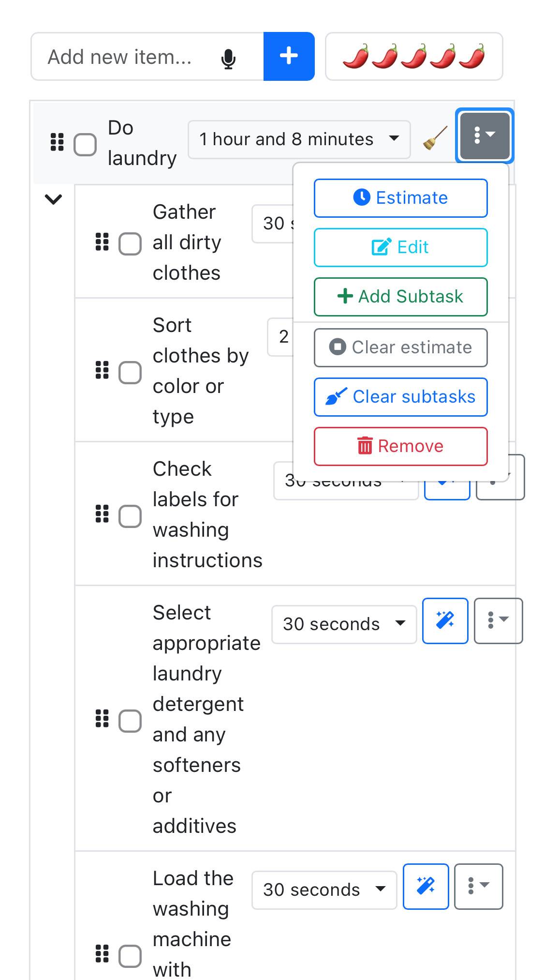Grab the drag handle beside Do laundry
This screenshot has height=980, width=544.
point(57,142)
